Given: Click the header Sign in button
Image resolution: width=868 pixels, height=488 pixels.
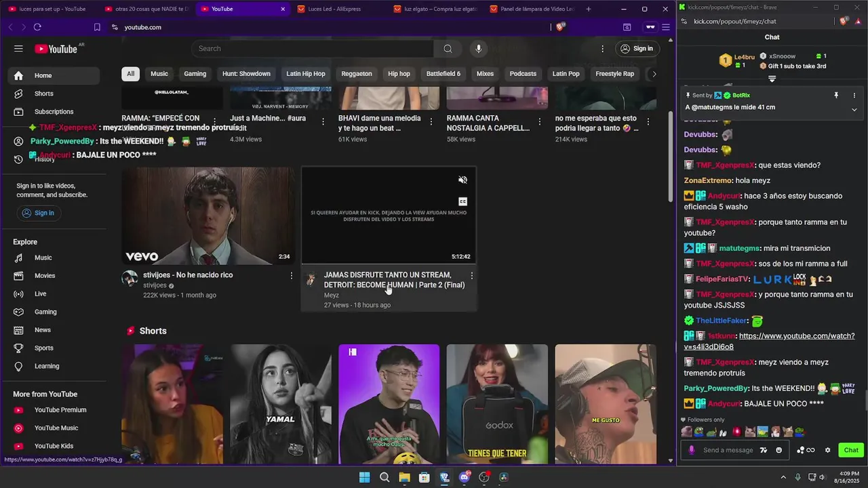Looking at the screenshot, I should 636,49.
